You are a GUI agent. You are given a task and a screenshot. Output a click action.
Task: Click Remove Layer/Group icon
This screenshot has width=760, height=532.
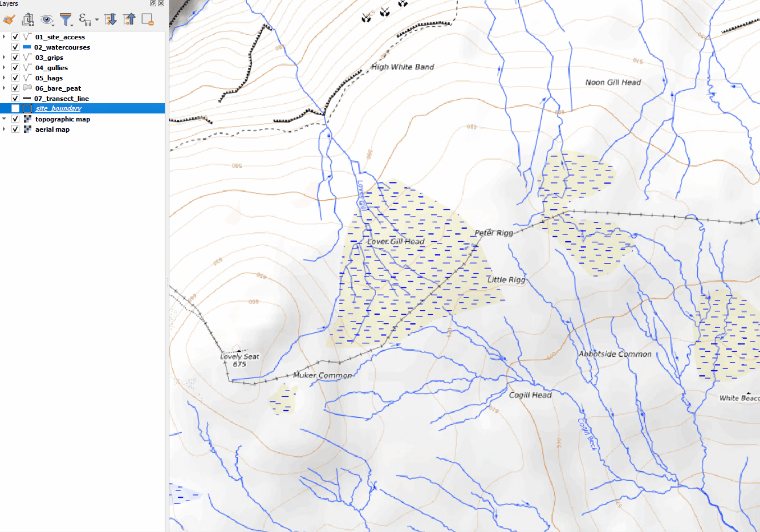pos(148,20)
